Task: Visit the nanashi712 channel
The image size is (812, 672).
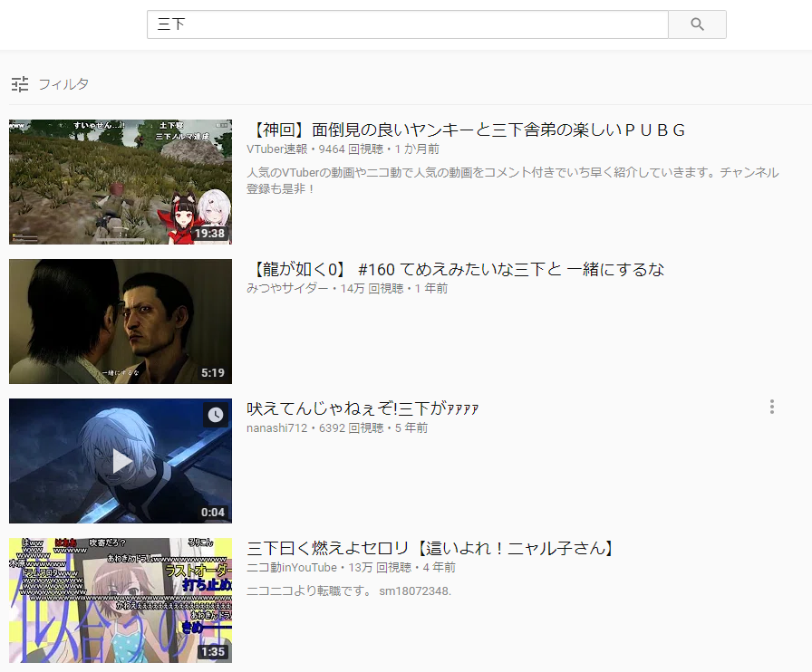Action: pos(277,428)
